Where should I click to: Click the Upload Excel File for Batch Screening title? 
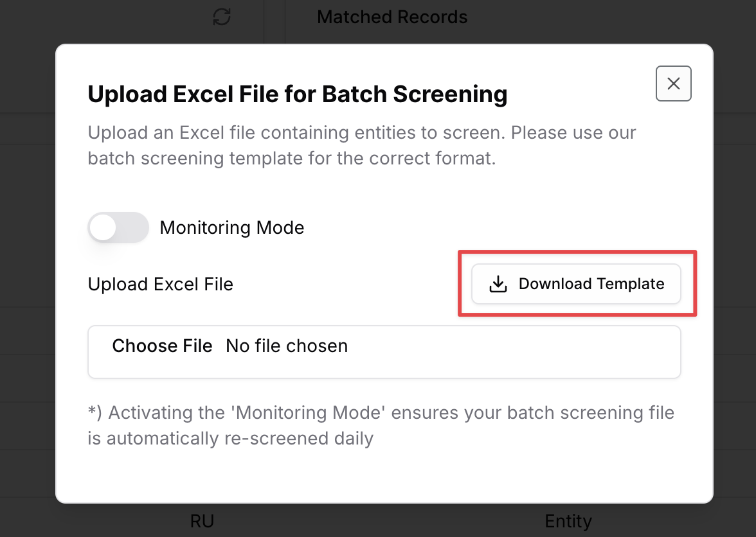pos(298,94)
